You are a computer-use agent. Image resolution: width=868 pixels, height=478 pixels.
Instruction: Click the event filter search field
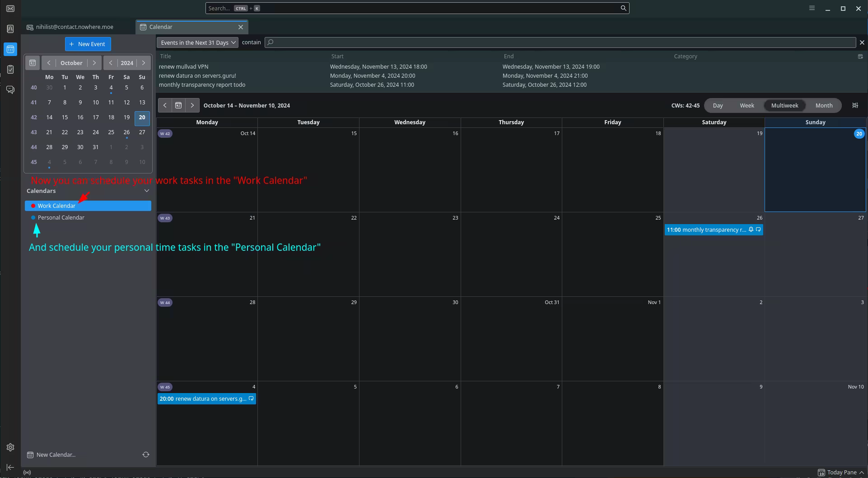click(560, 42)
